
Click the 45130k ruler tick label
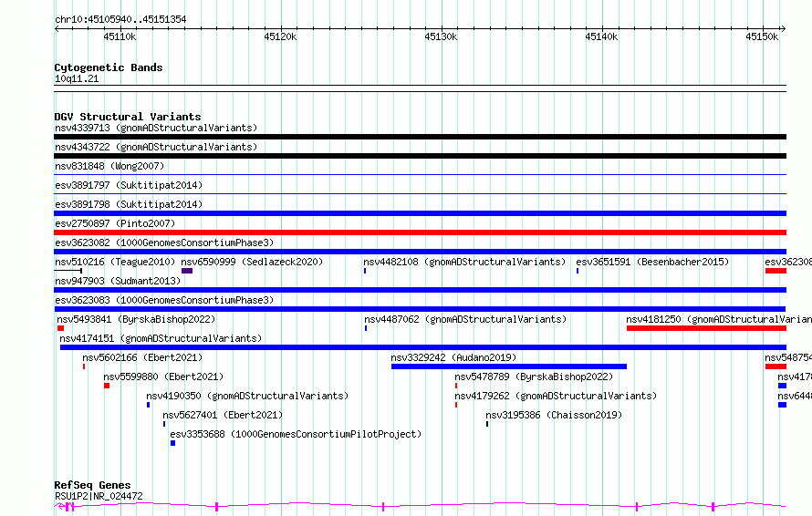(441, 36)
